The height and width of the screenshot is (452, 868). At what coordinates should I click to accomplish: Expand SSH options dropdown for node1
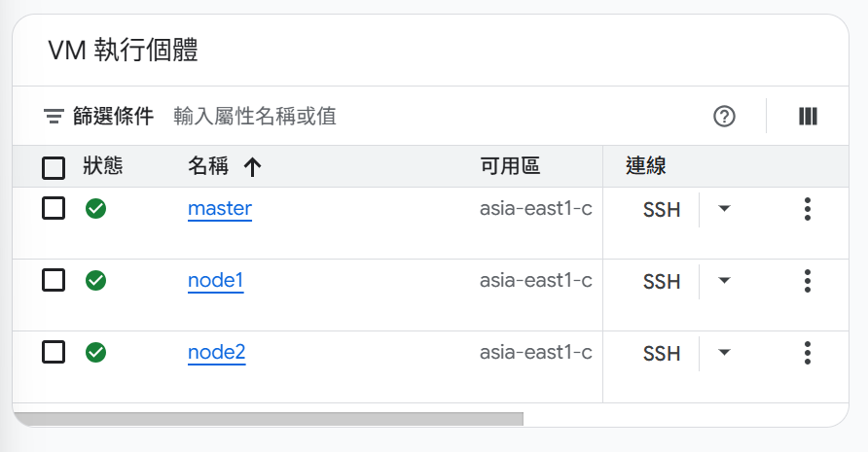[724, 281]
